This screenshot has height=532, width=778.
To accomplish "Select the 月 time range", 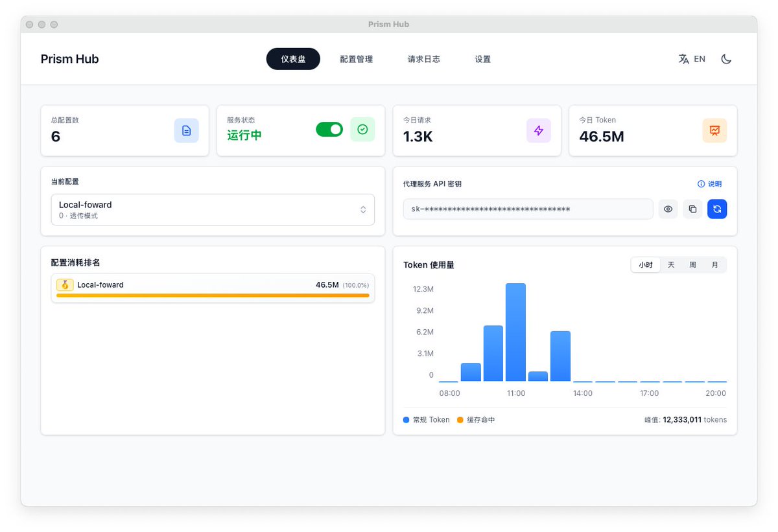I will pyautogui.click(x=714, y=265).
